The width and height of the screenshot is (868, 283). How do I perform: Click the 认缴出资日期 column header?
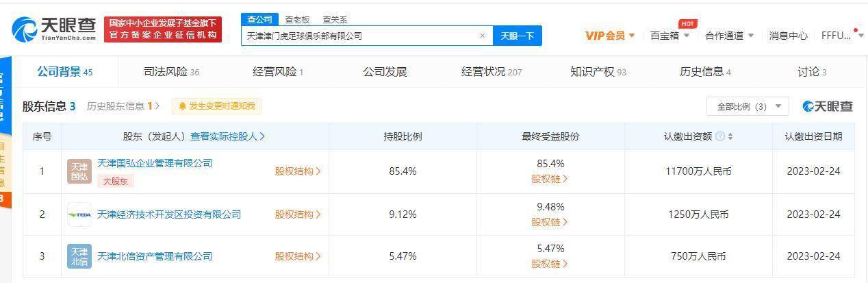813,136
